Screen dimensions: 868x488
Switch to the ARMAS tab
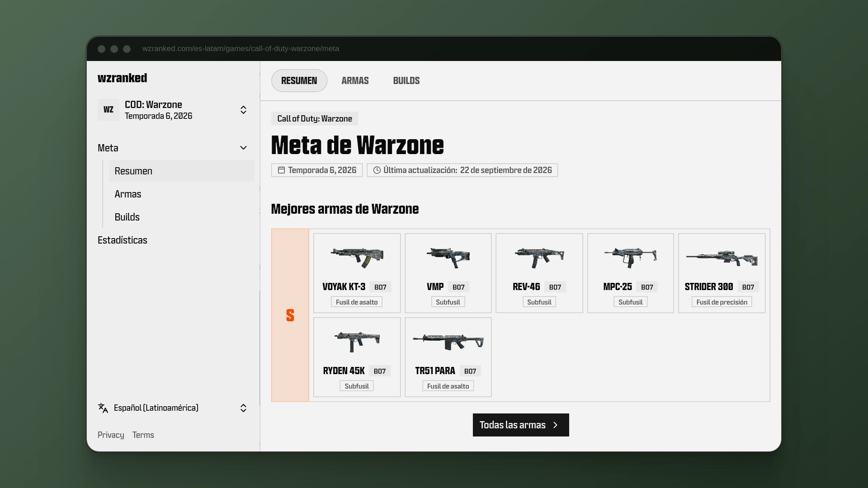pos(355,80)
